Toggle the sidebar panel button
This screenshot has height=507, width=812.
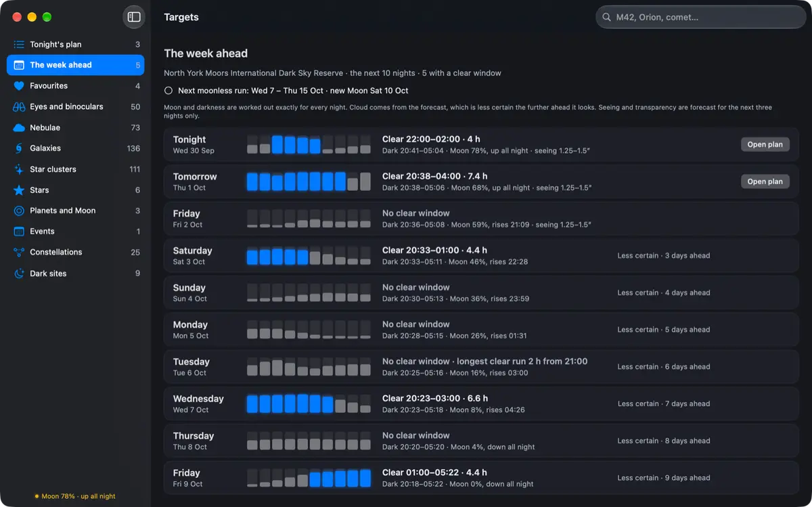[134, 17]
